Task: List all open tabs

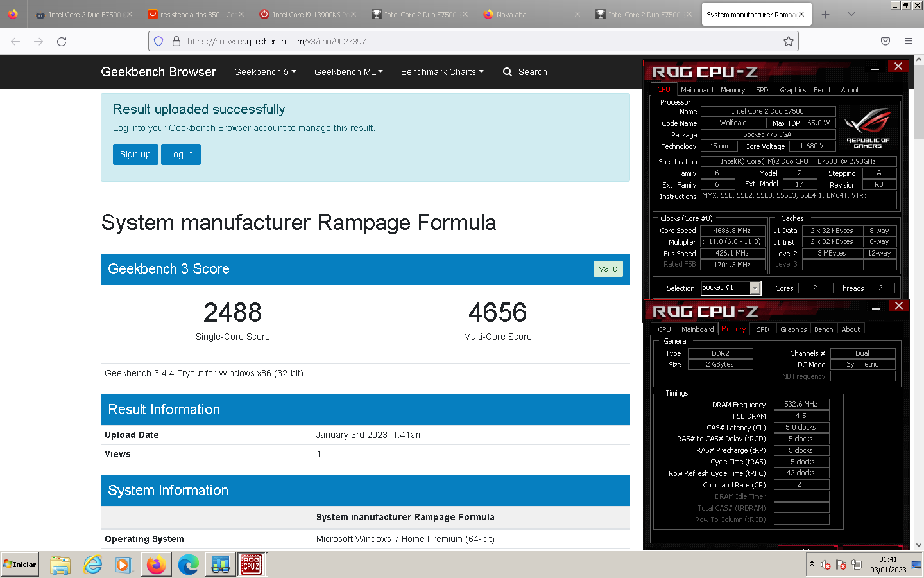Action: click(x=851, y=14)
